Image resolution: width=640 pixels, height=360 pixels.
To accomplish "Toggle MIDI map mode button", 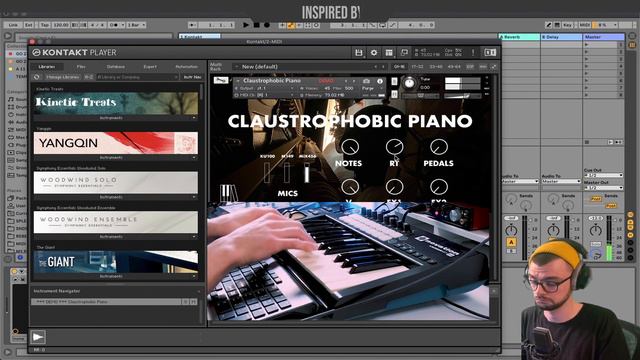I will click(584, 25).
